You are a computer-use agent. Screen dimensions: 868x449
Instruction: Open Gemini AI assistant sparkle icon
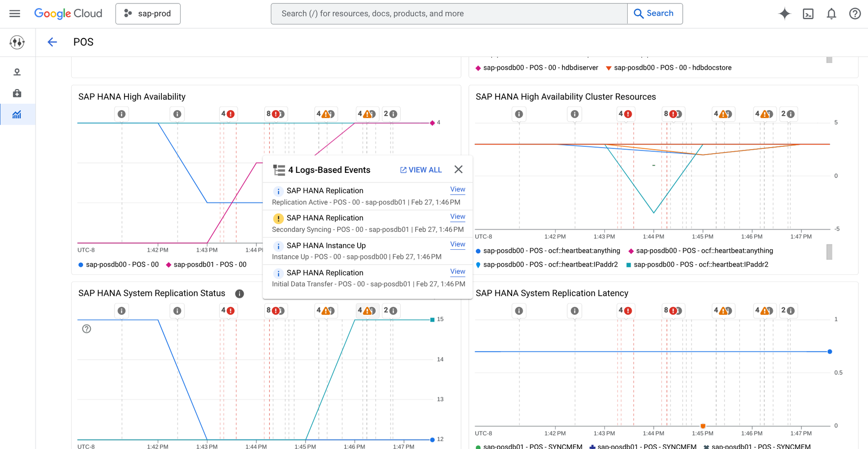pyautogui.click(x=785, y=13)
